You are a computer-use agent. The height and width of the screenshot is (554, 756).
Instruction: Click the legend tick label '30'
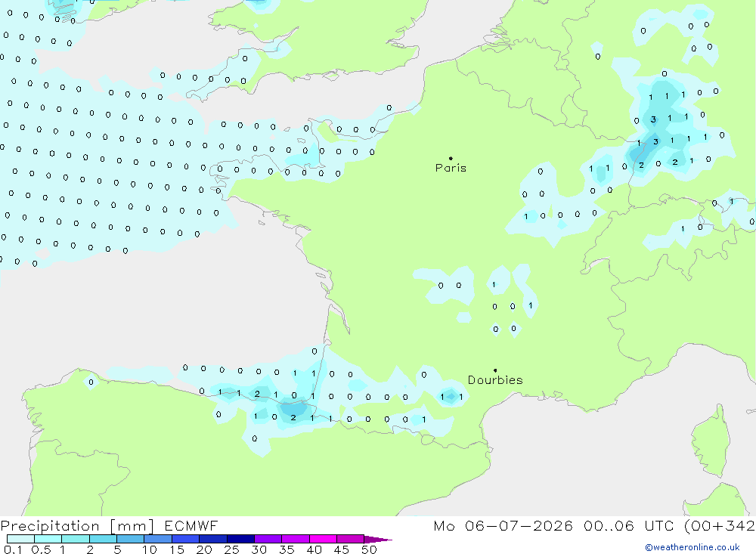(x=259, y=549)
